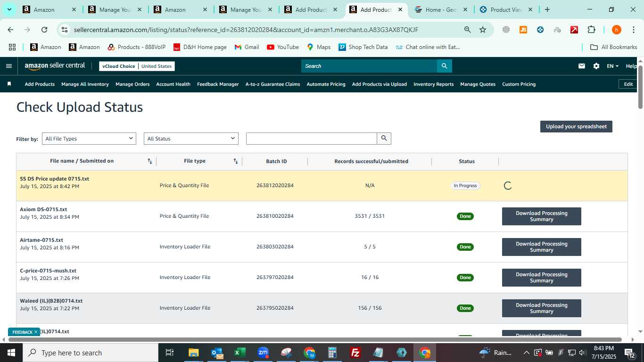This screenshot has width=644, height=362.
Task: Open the Seller Central hamburger menu
Action: pos(8,66)
